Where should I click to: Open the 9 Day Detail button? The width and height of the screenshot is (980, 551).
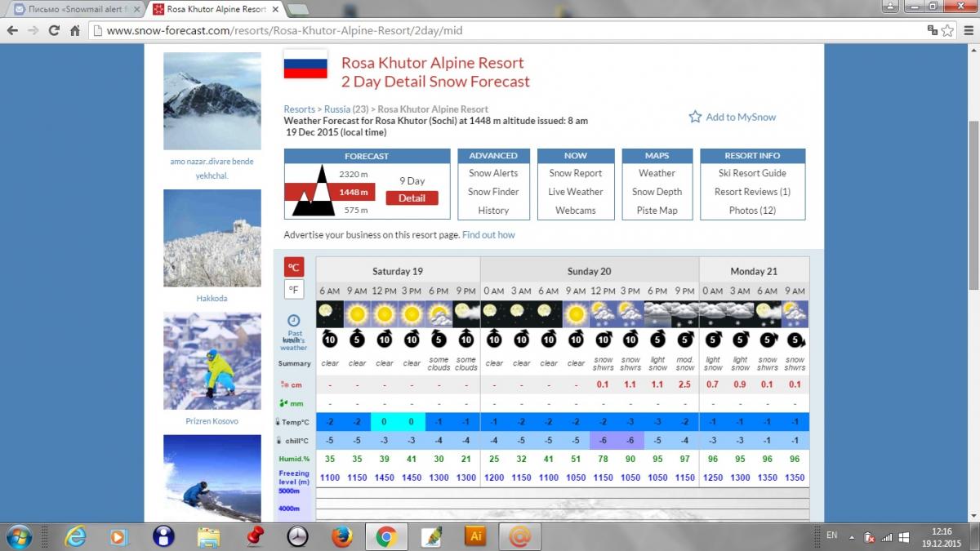[x=412, y=198]
